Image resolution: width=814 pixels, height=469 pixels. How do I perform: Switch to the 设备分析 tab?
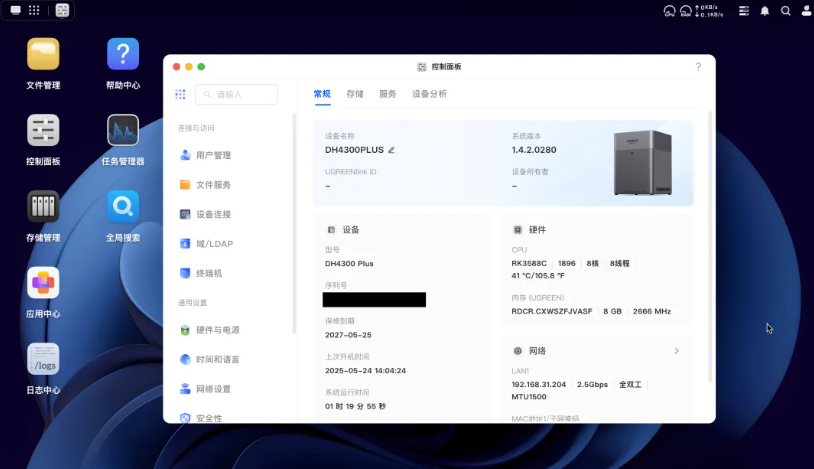click(429, 94)
